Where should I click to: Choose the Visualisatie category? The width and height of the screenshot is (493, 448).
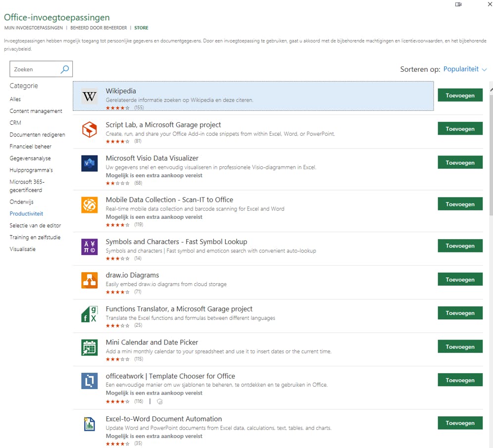[23, 249]
